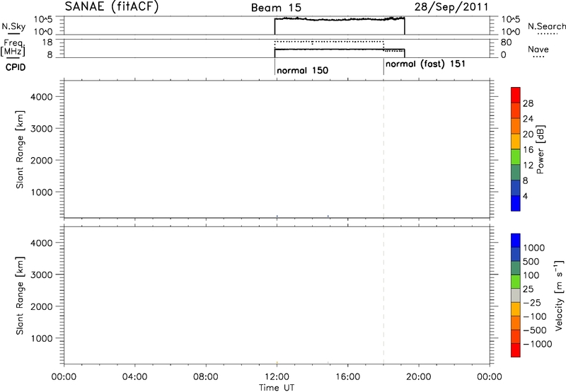Click the 12:00 time axis tick label
The image size is (566, 392).
point(277,377)
